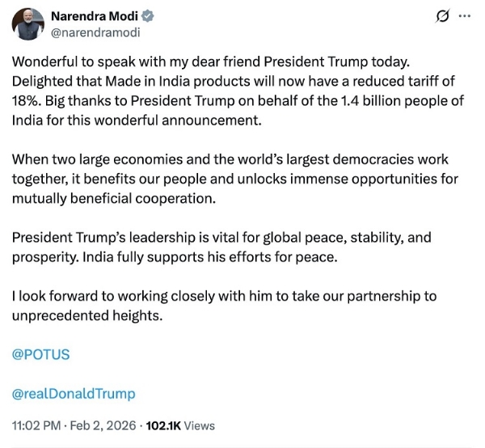
Task: Click the "unprecedented heights" text
Action: pos(87,315)
